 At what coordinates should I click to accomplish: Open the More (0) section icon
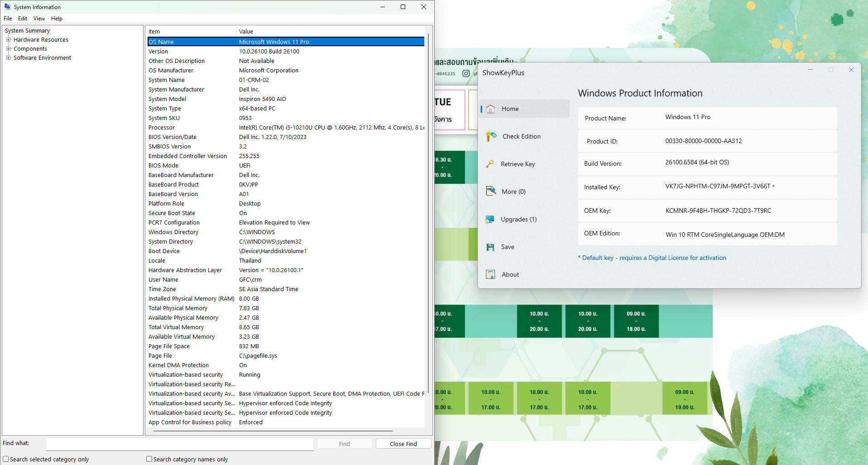(x=491, y=192)
